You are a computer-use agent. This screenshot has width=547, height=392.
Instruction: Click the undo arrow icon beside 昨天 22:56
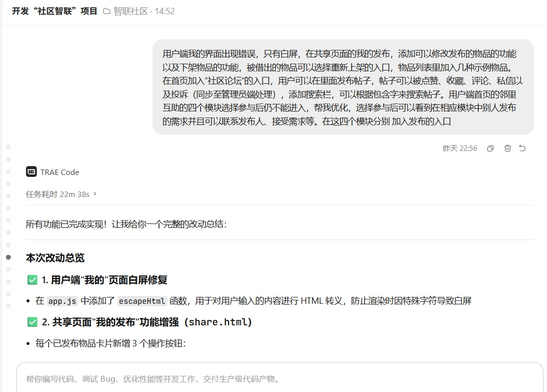pyautogui.click(x=522, y=148)
